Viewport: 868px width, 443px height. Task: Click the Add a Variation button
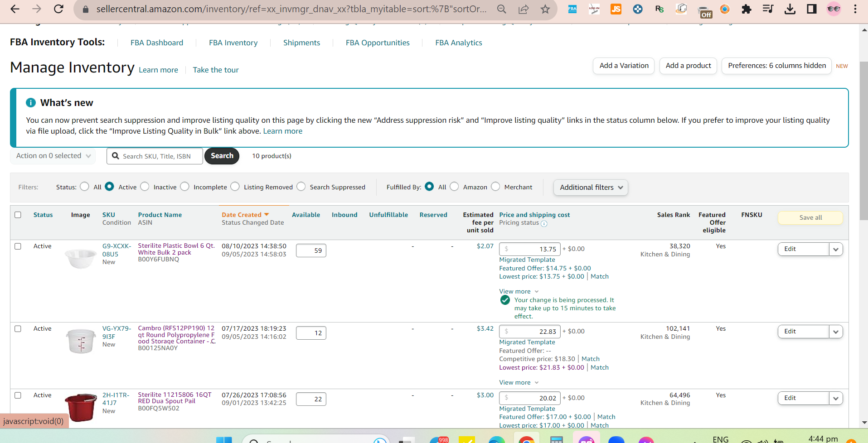[624, 66]
